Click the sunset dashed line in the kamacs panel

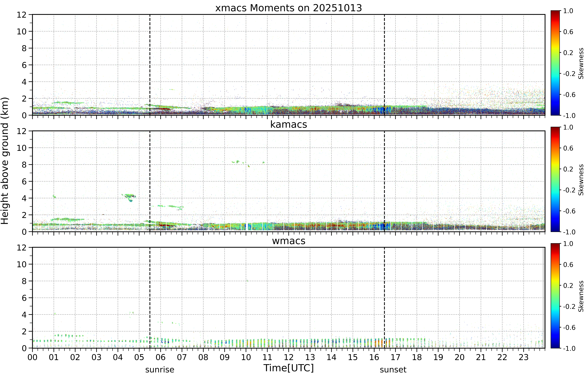pyautogui.click(x=384, y=181)
